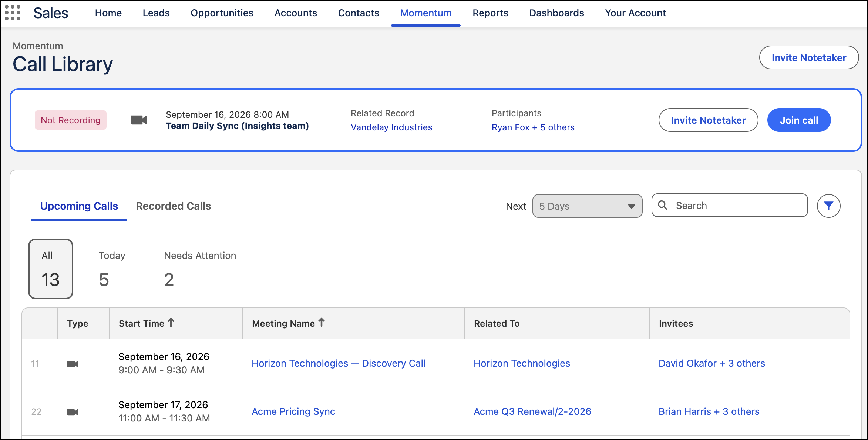Click video icon in Acme Pricing Sync row
Image resolution: width=868 pixels, height=440 pixels.
[72, 412]
